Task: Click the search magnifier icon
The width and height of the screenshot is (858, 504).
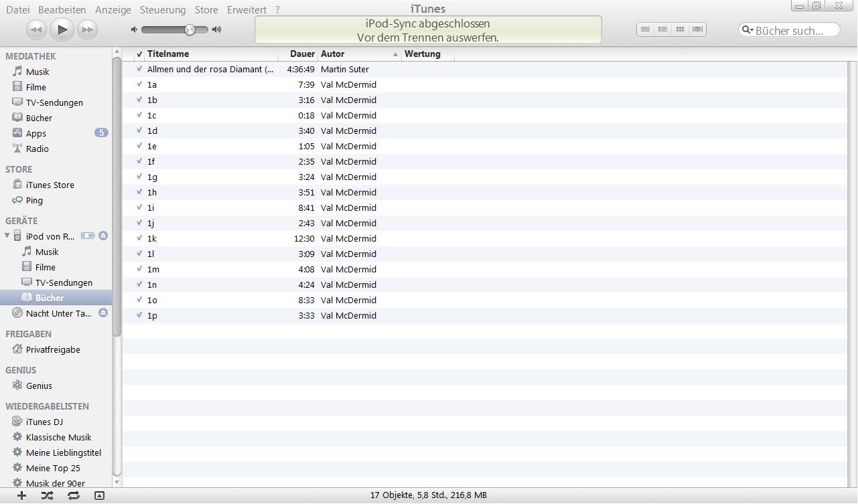Action: pyautogui.click(x=747, y=30)
